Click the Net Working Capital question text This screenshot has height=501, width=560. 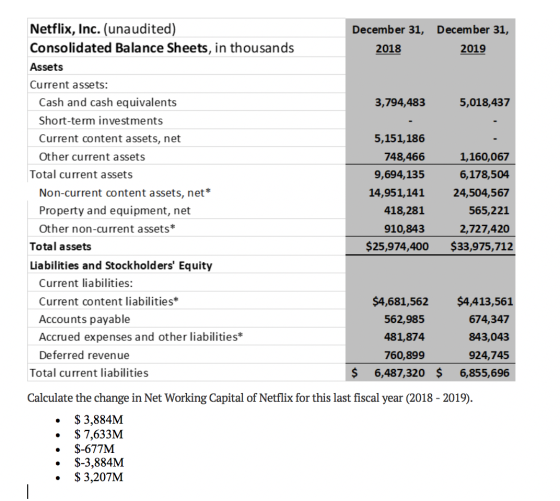point(250,398)
